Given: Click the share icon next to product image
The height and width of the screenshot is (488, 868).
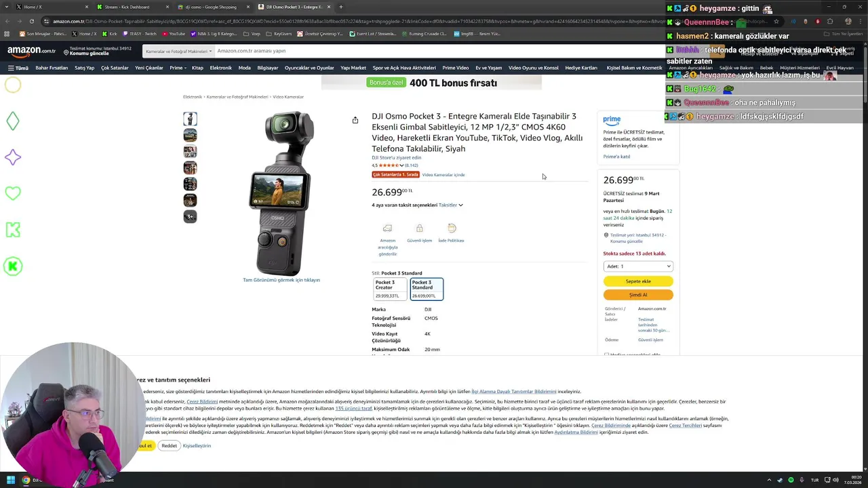Looking at the screenshot, I should pos(355,120).
